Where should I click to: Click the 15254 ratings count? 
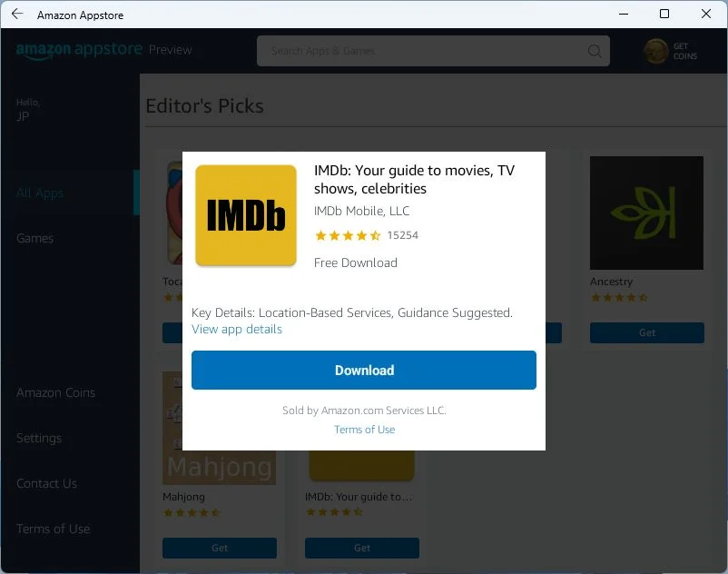point(402,235)
